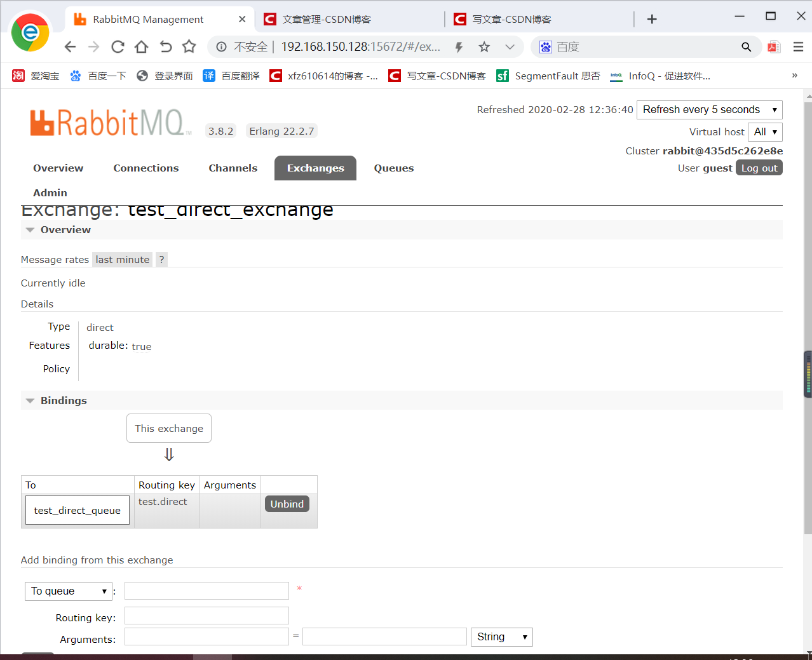The height and width of the screenshot is (660, 812).
Task: Open the Overview tab
Action: click(58, 168)
